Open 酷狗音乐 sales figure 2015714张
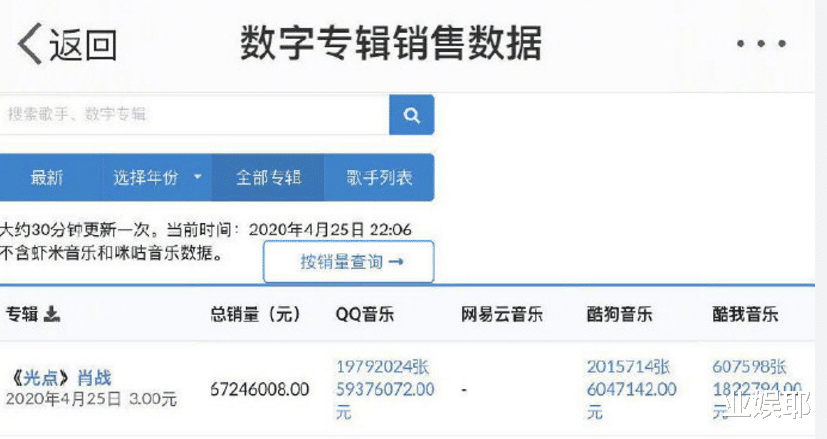 point(628,367)
